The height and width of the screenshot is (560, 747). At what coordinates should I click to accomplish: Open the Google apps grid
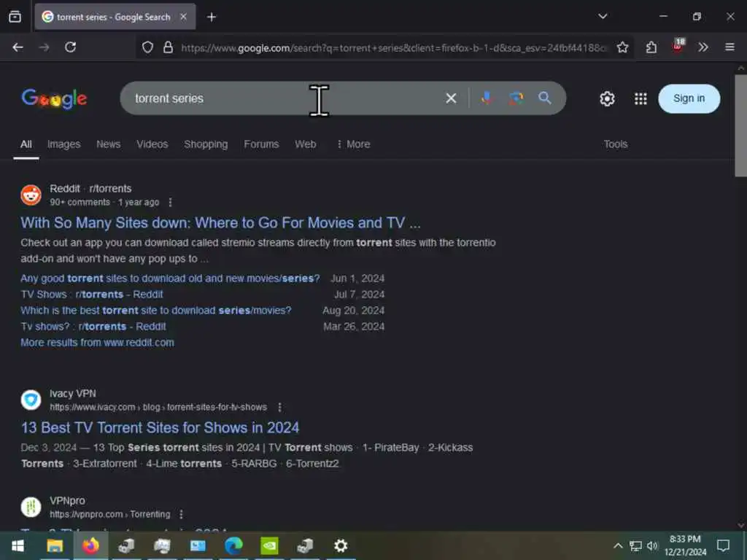coord(640,98)
